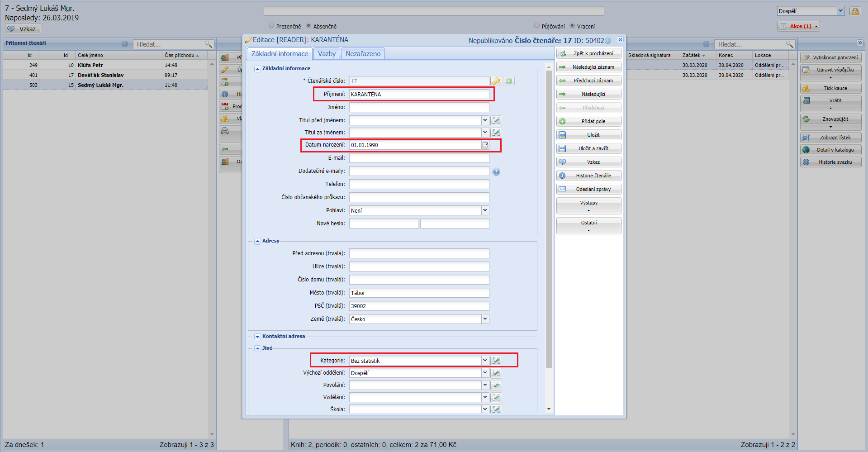Click Přidat pole button
The height and width of the screenshot is (452, 868).
coord(589,121)
